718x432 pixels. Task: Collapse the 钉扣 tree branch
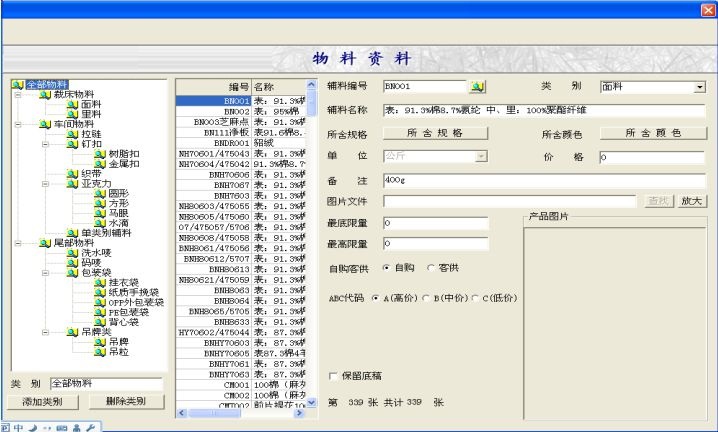(45, 144)
